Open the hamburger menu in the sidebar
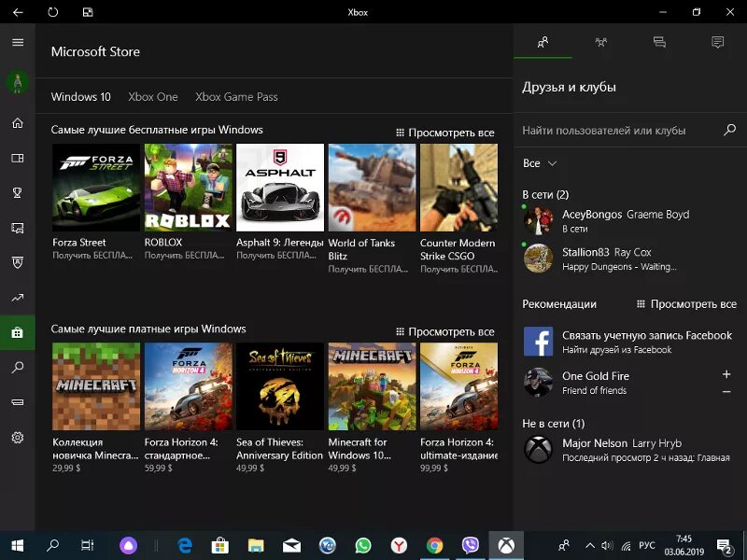 click(x=18, y=42)
